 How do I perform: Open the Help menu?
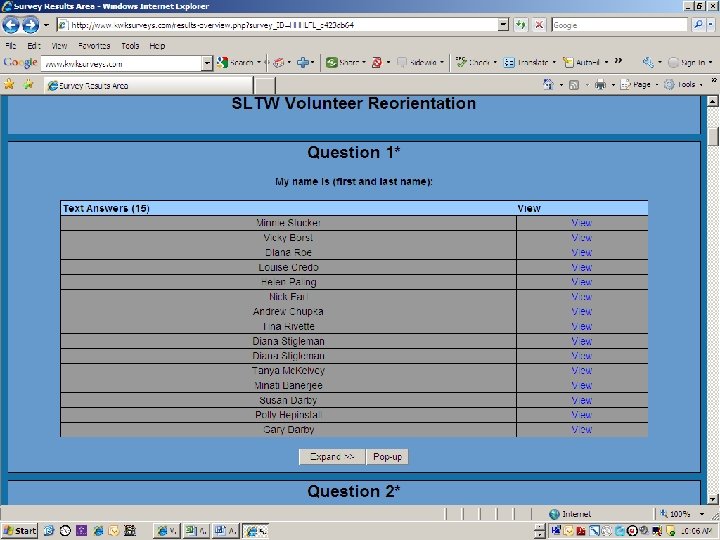[x=157, y=46]
